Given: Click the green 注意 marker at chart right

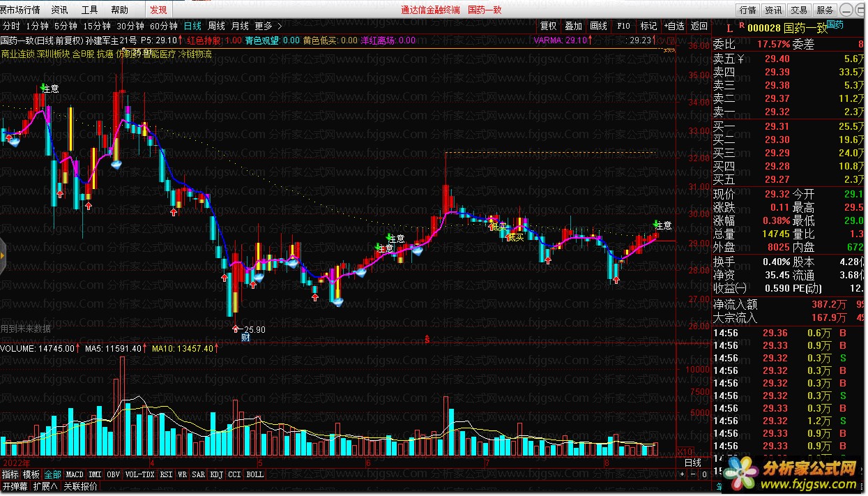Looking at the screenshot, I should point(663,225).
